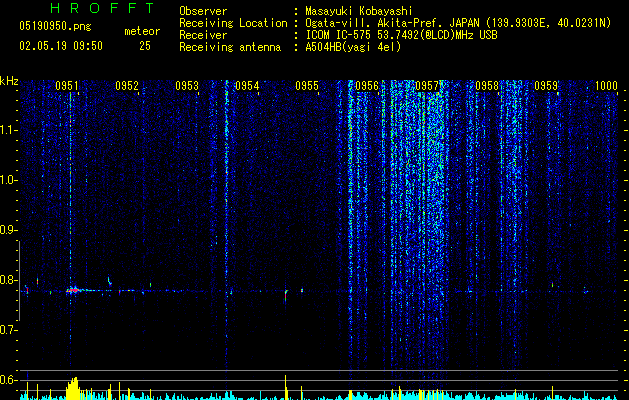The height and width of the screenshot is (400, 629).
Task: Click the receiver text ICOM IC-575 53.7492 MHz USB
Action: click(401, 35)
